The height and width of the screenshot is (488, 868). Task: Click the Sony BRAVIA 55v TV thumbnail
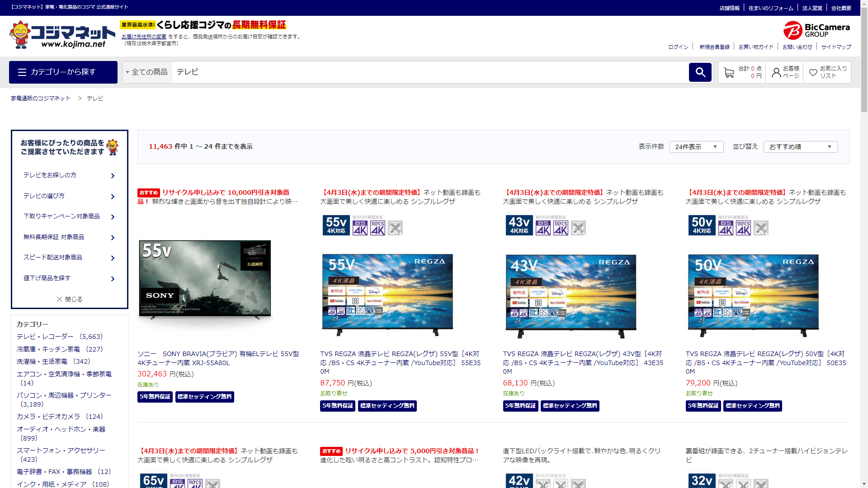click(205, 280)
